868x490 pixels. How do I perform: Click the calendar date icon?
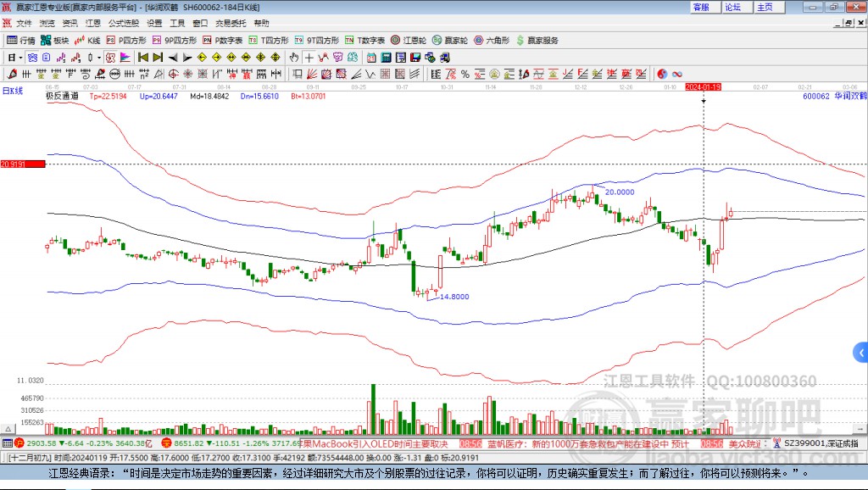pos(371,58)
